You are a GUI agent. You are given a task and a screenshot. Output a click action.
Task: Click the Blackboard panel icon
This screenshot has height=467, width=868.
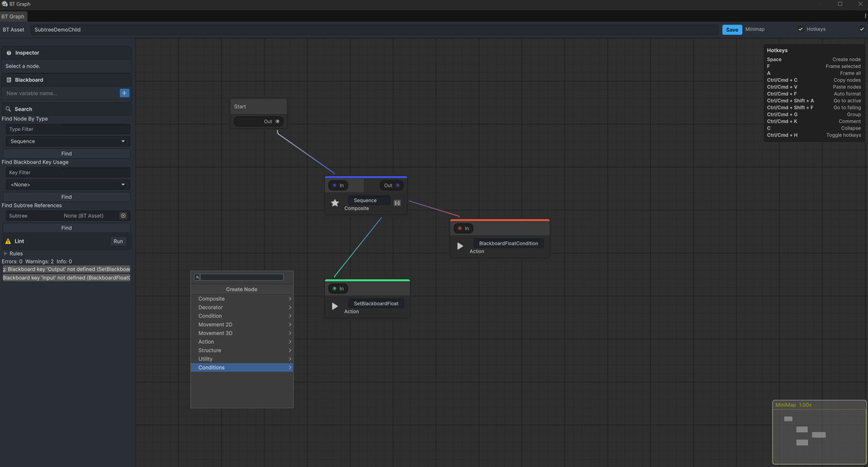click(9, 80)
